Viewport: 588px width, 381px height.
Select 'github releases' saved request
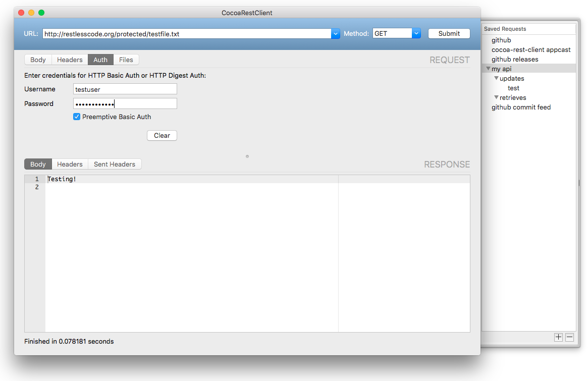pyautogui.click(x=515, y=59)
